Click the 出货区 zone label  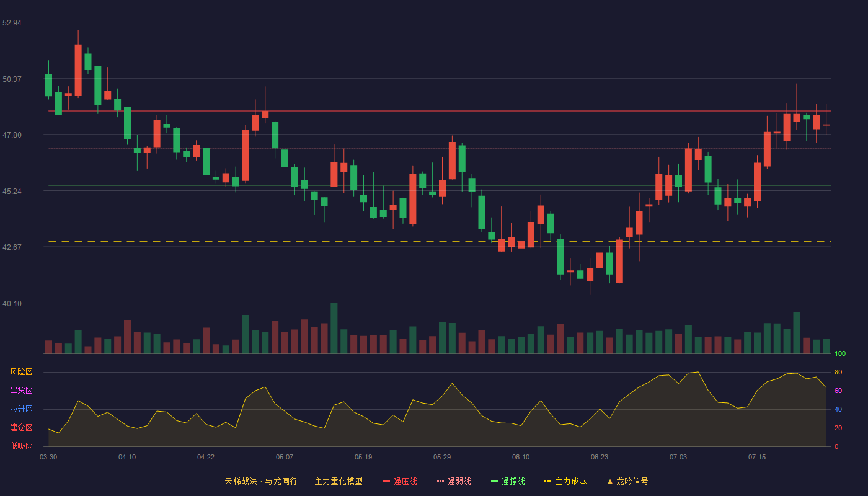(21, 391)
